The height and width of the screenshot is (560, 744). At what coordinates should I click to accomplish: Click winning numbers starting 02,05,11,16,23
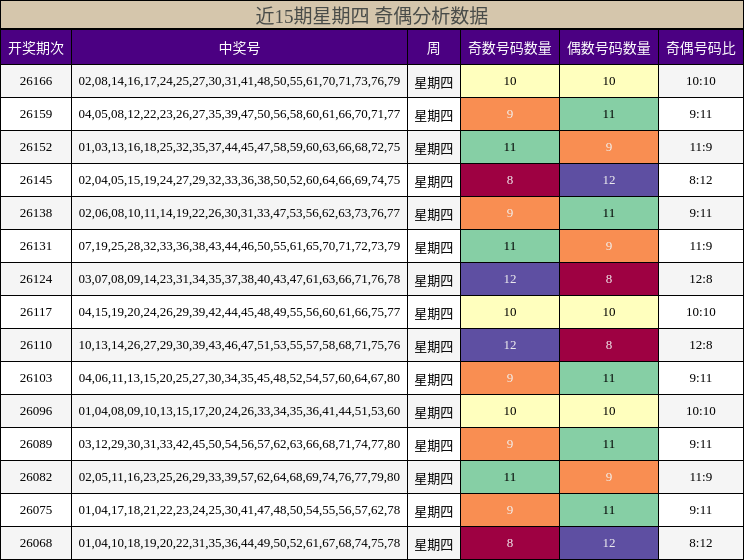(239, 477)
